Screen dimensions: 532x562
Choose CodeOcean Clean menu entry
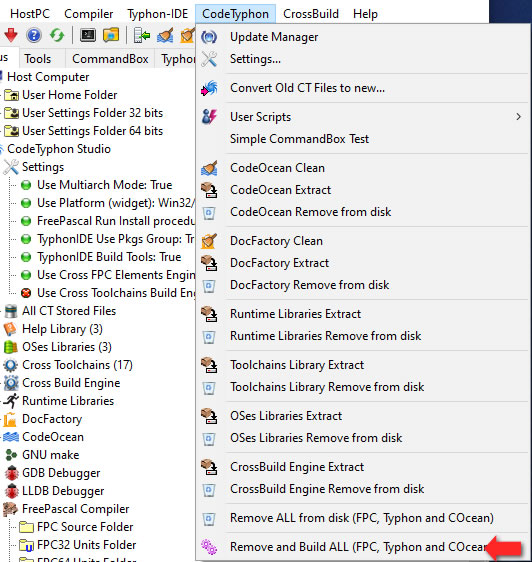pyautogui.click(x=362, y=168)
